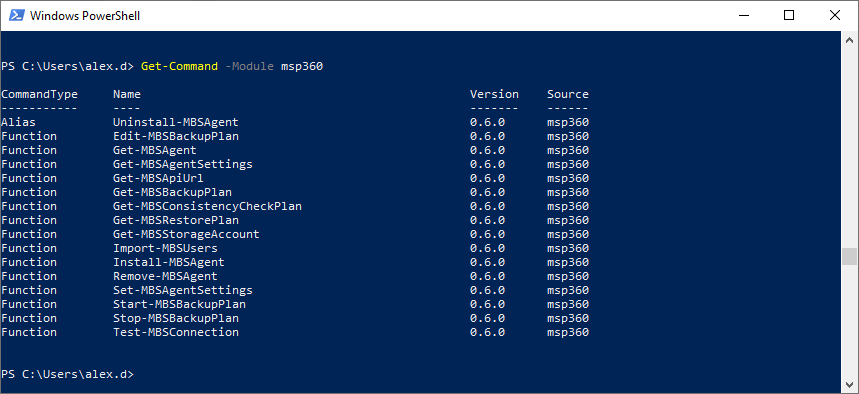The image size is (859, 394).
Task: Click the Get-MBSApiUrl entry
Action: [x=158, y=178]
